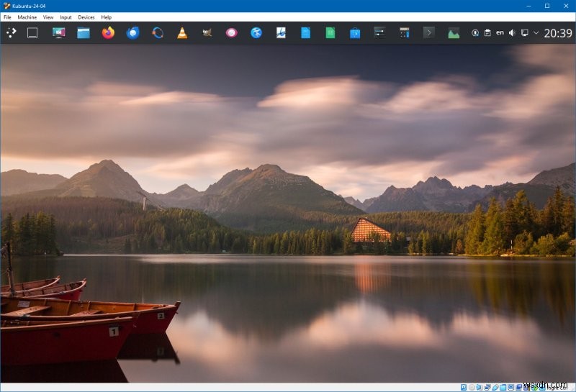The height and width of the screenshot is (392, 576).
Task: Open the VirtualBox File menu
Action: (7, 17)
